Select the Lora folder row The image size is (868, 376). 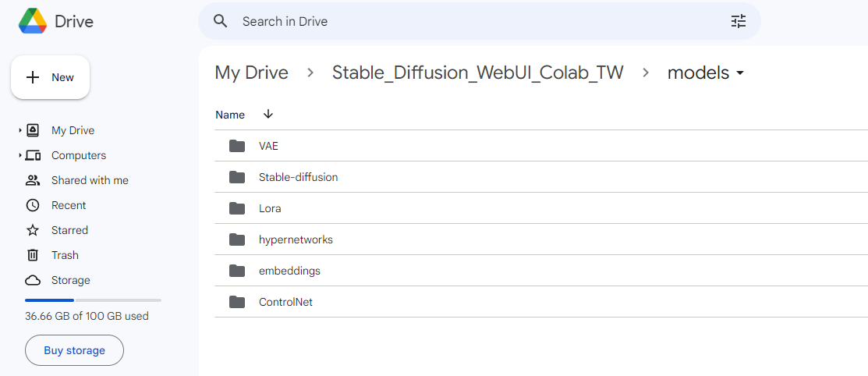tap(540, 209)
